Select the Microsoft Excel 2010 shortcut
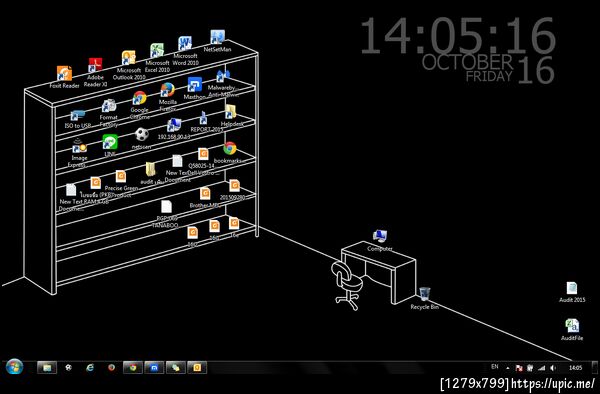The image size is (600, 394). (157, 51)
